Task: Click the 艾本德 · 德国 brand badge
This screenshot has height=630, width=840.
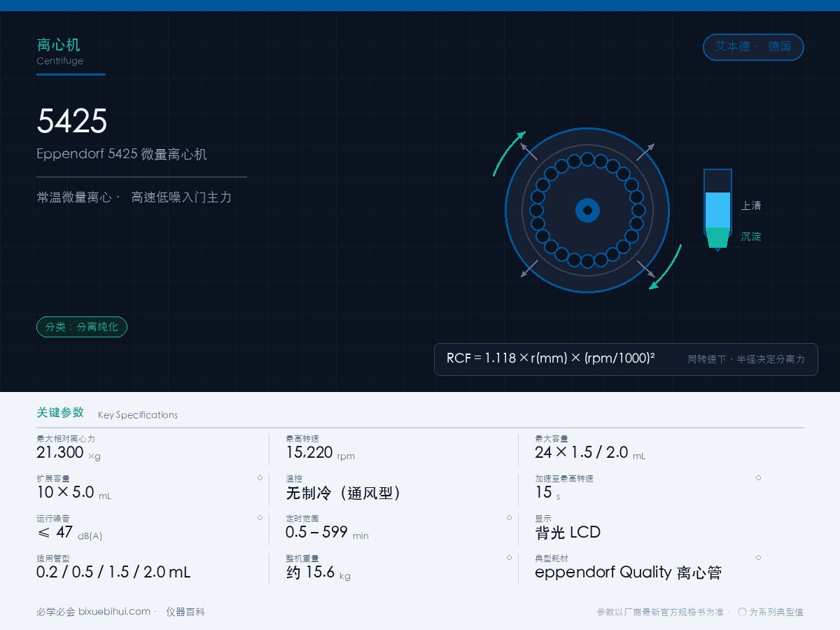Action: pyautogui.click(x=753, y=47)
